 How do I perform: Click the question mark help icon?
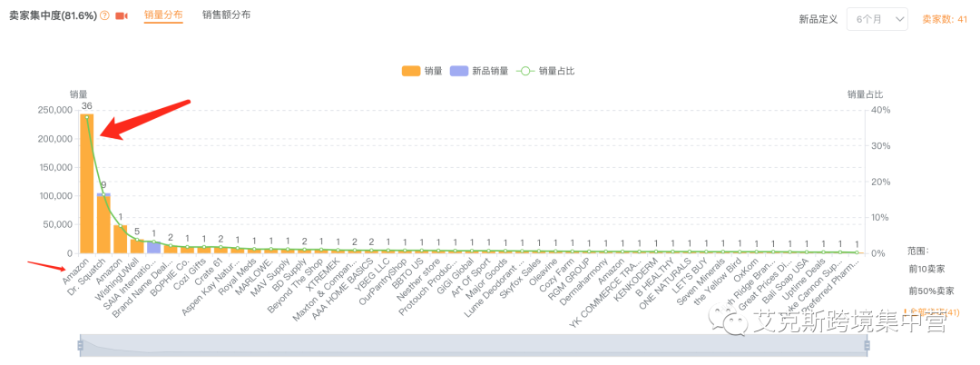point(104,16)
